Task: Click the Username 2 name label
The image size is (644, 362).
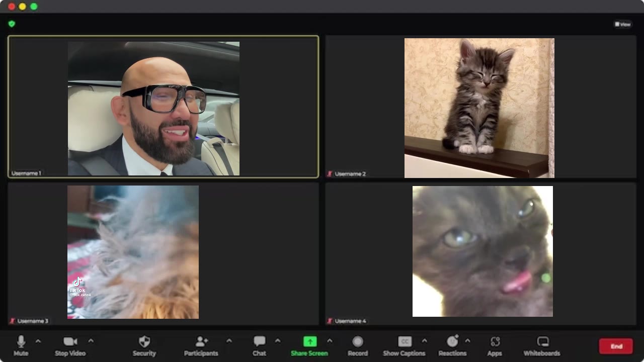Action: click(x=350, y=174)
